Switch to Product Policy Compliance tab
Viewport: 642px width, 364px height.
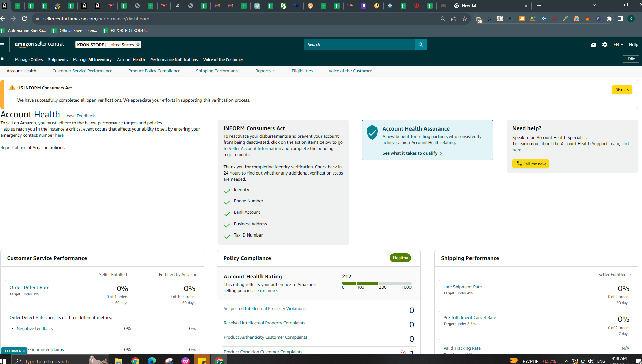tap(154, 71)
